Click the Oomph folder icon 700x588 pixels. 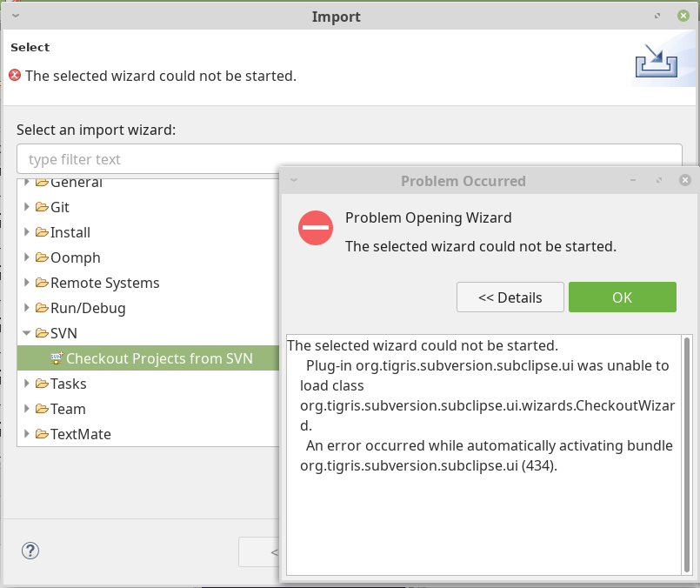tap(42, 257)
